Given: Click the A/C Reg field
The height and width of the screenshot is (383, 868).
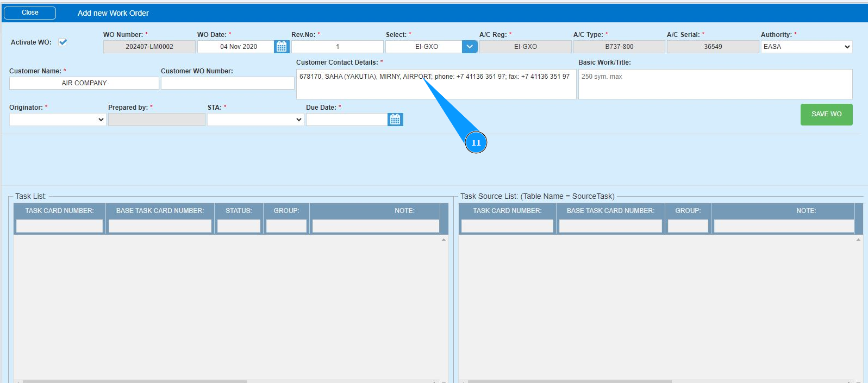Looking at the screenshot, I should [526, 47].
